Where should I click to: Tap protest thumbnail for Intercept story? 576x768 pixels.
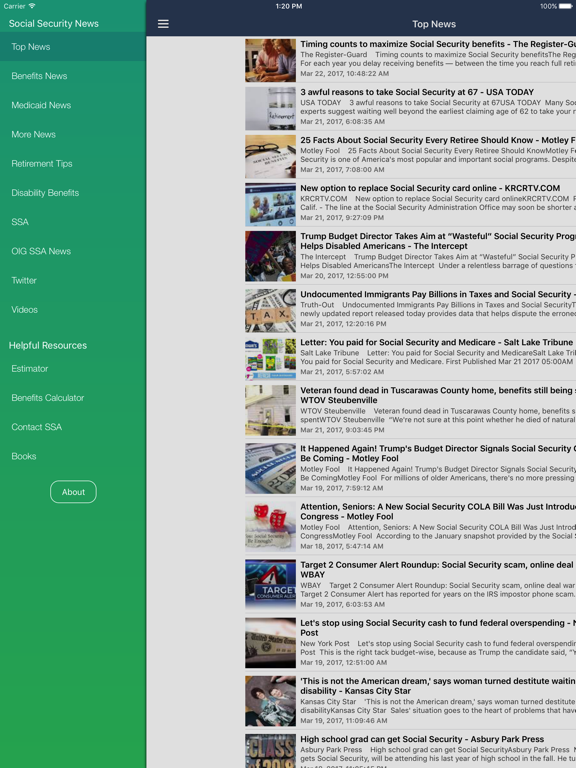click(270, 256)
